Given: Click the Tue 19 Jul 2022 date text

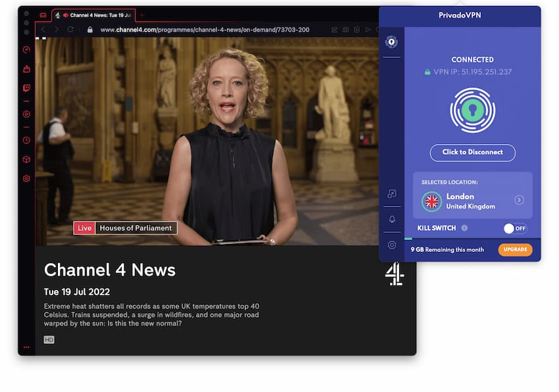Looking at the screenshot, I should pyautogui.click(x=77, y=292).
